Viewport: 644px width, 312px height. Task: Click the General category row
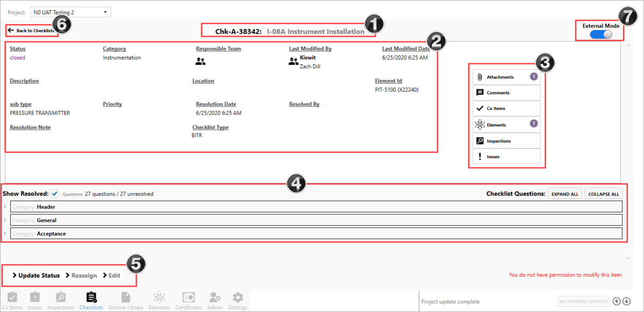pyautogui.click(x=316, y=220)
